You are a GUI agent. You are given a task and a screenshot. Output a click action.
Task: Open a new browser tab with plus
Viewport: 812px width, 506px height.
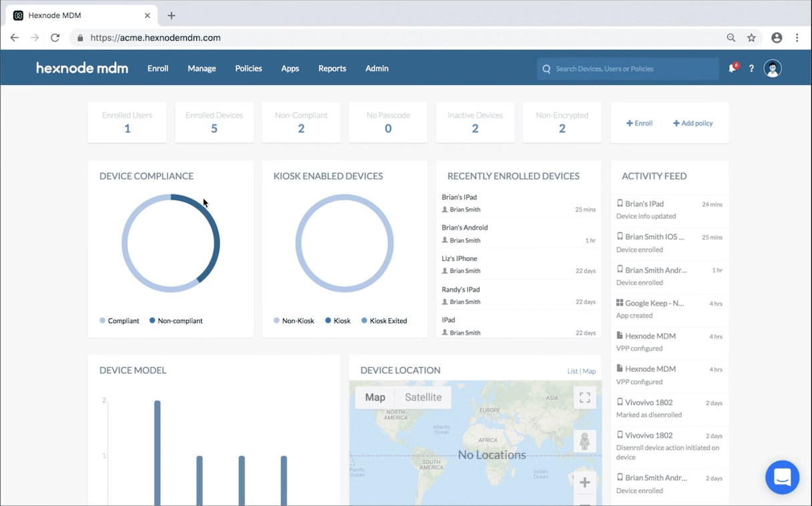tap(172, 15)
